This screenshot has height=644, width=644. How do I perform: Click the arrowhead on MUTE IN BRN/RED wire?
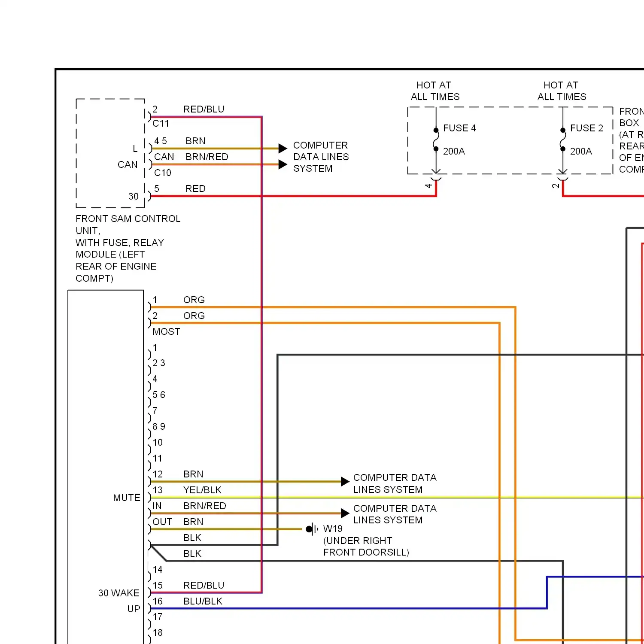click(345, 513)
